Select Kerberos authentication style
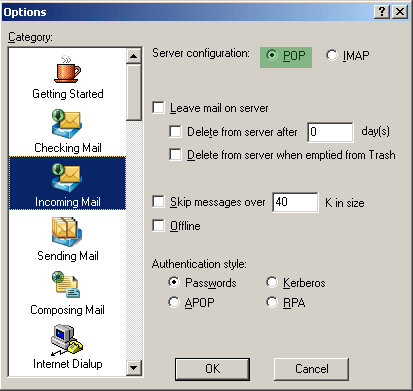Viewport: 413px width, 391px height. 272,282
